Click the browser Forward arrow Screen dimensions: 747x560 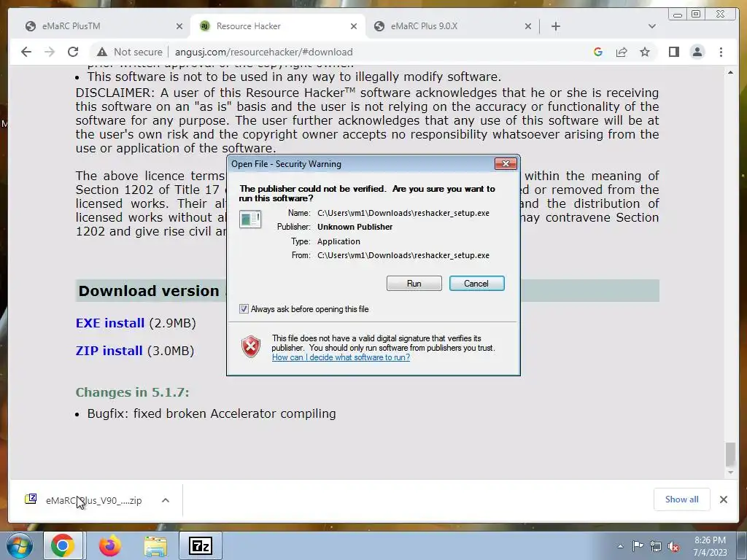[x=50, y=52]
